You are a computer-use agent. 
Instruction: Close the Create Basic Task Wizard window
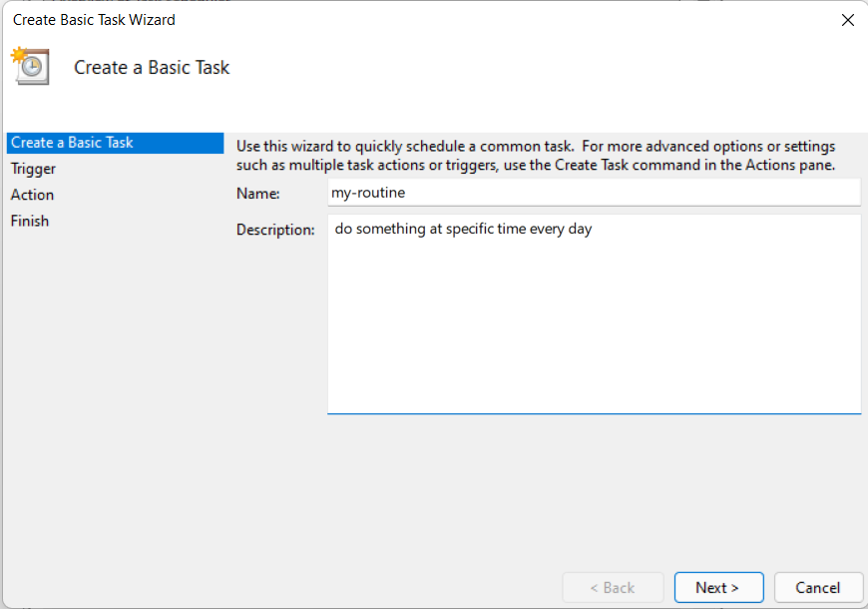tap(848, 19)
